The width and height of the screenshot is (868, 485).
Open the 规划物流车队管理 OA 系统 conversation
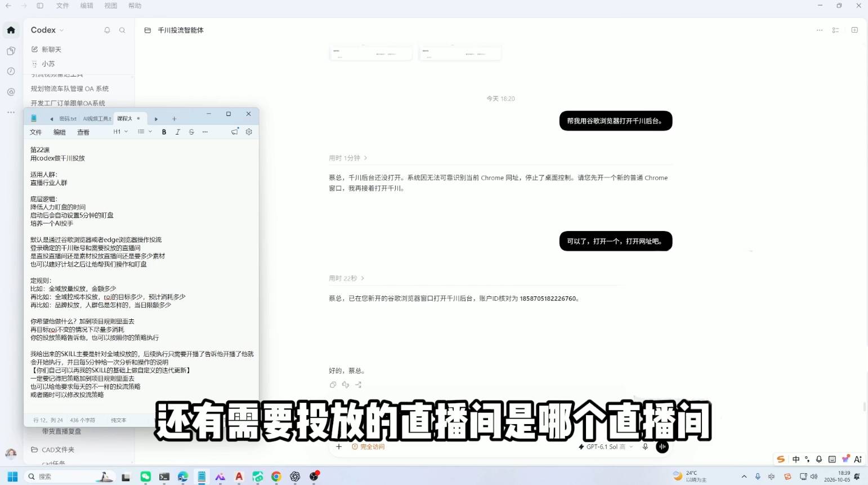coord(70,88)
